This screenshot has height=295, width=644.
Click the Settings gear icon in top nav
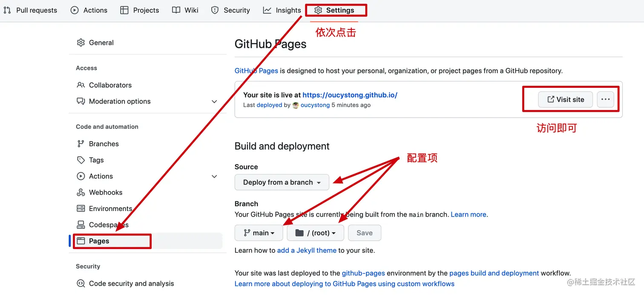318,10
